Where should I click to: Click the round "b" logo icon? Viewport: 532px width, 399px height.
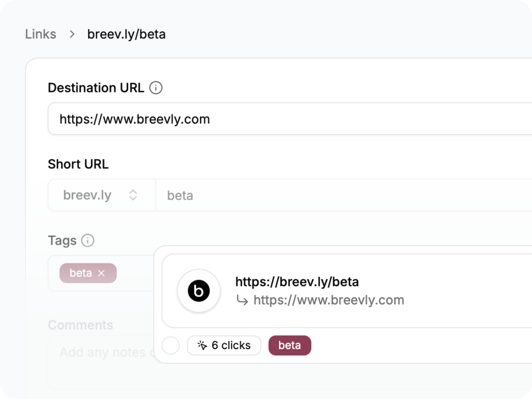pos(199,291)
